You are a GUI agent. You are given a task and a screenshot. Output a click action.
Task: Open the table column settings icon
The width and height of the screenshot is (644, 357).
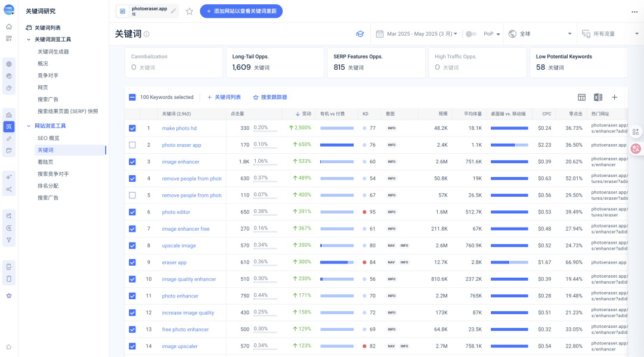coord(581,97)
